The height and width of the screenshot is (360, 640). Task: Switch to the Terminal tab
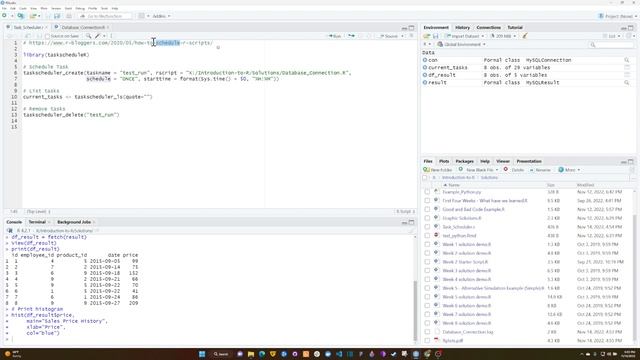[x=37, y=222]
